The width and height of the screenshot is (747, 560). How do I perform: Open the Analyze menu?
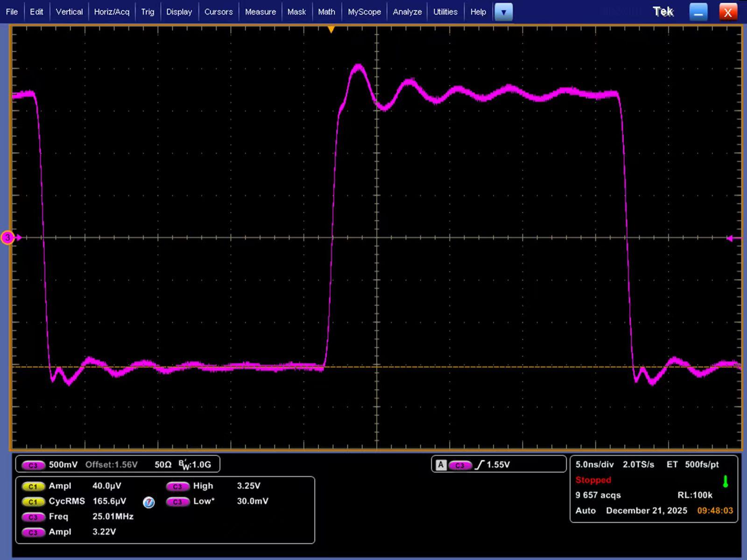(407, 12)
